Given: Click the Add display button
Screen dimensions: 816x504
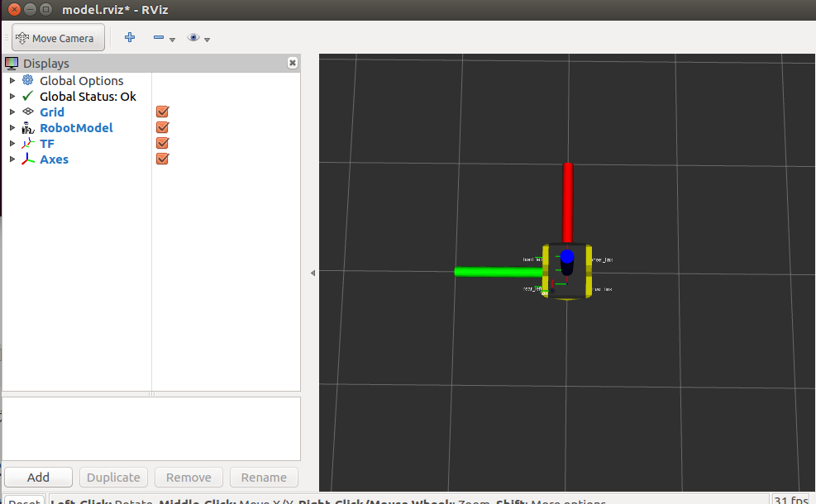Looking at the screenshot, I should coord(38,477).
